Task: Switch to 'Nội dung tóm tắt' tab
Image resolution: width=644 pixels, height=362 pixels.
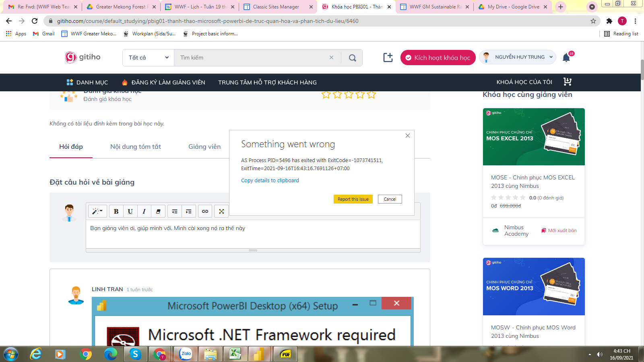Action: (x=136, y=146)
